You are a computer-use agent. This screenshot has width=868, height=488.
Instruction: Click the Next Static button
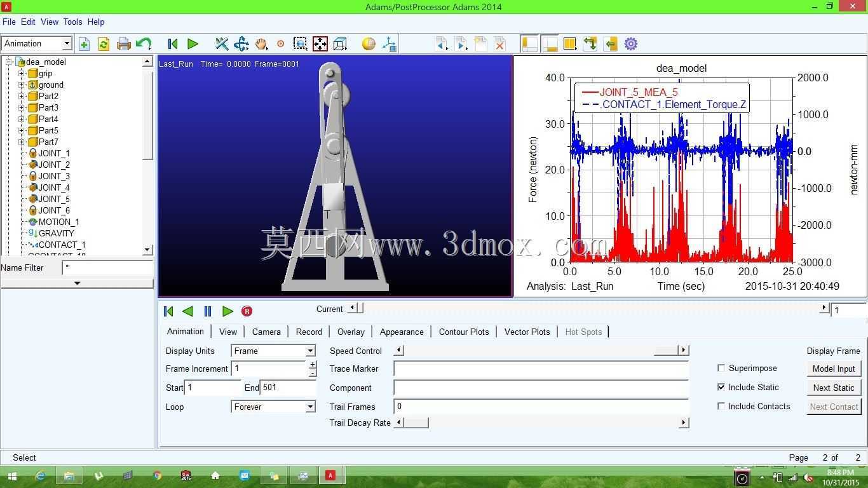(x=834, y=388)
